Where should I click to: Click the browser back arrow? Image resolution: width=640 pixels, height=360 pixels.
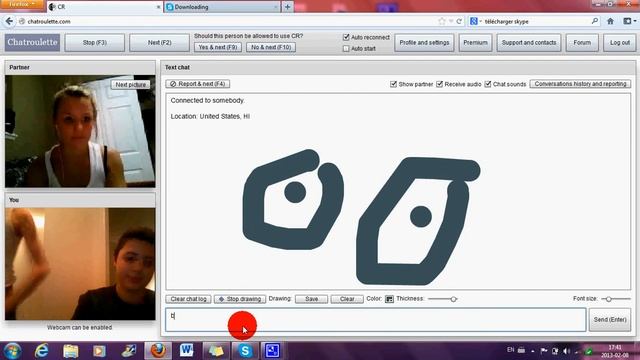9,21
